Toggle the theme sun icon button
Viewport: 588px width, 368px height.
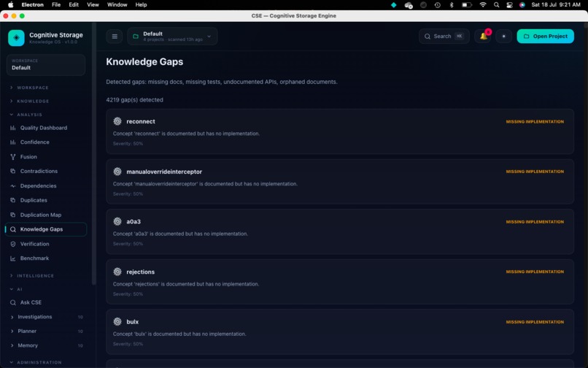pos(503,37)
